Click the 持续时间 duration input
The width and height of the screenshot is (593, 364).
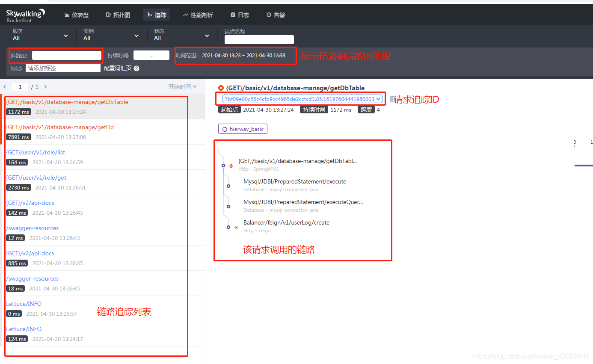coord(151,55)
